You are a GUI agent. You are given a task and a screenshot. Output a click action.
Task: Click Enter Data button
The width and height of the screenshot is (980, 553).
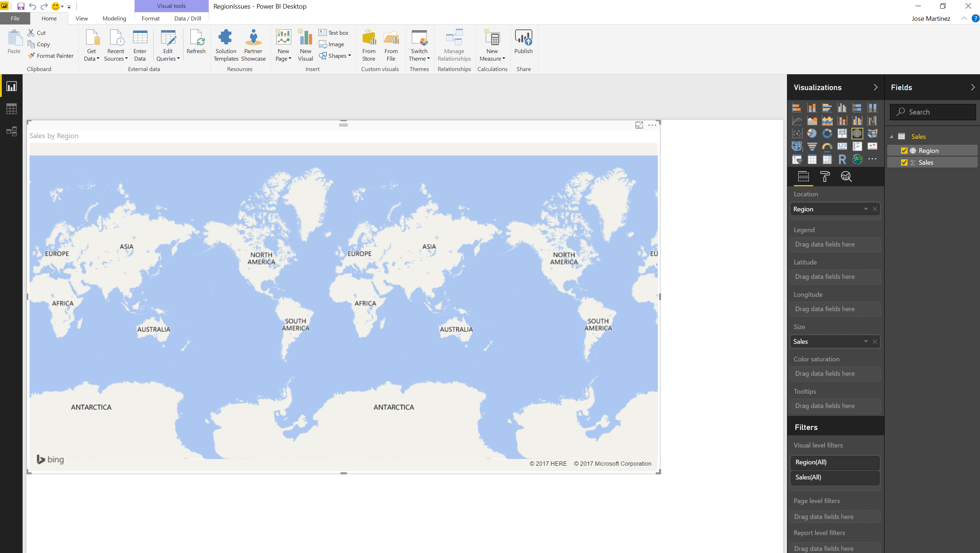[140, 45]
